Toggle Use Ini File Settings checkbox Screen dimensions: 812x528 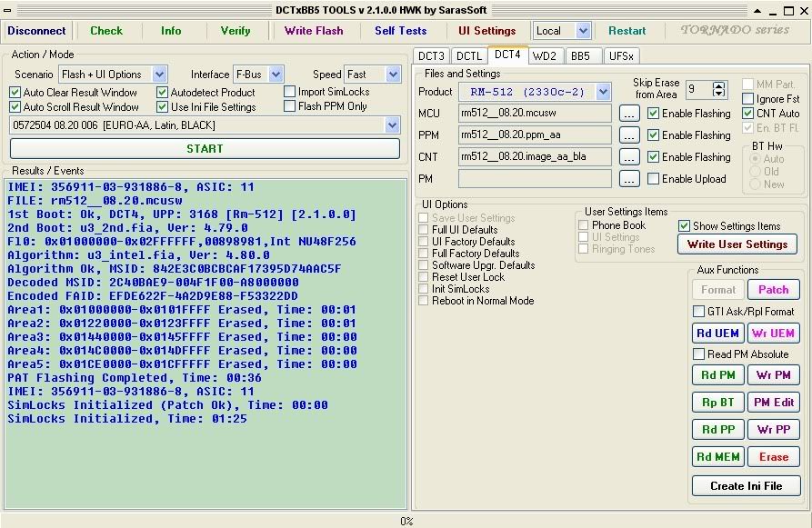(x=163, y=107)
